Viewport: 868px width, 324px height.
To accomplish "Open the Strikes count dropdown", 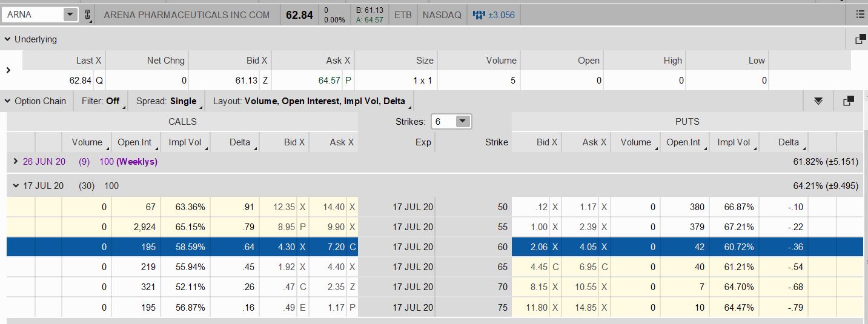I will click(x=462, y=121).
